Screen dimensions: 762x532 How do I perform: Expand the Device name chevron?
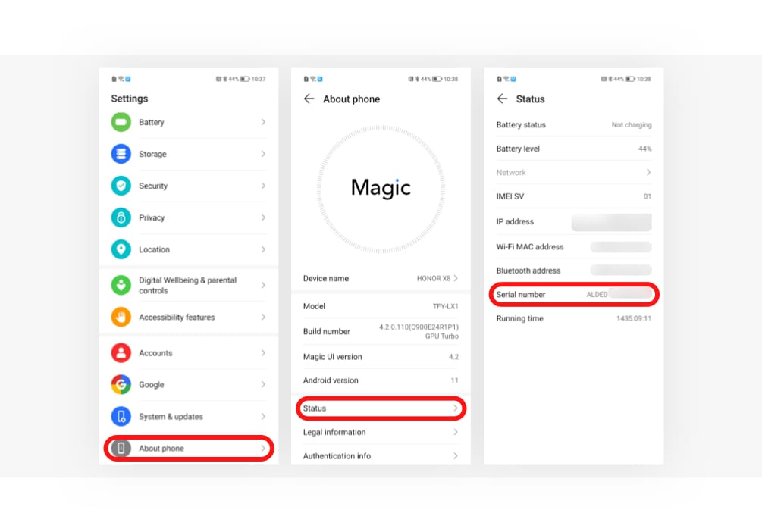[456, 278]
